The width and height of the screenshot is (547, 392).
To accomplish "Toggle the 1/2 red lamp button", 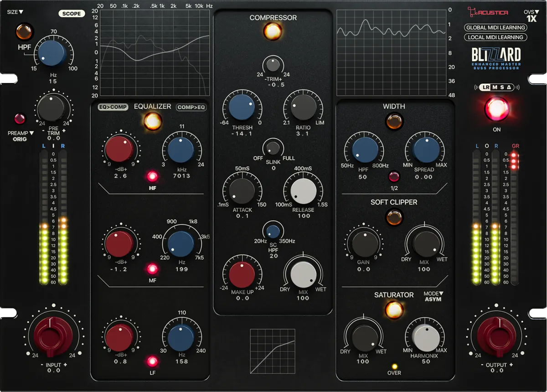I will (394, 177).
